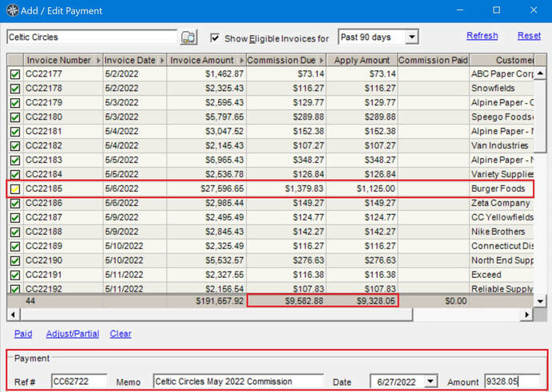Open the Past 90 days dropdown
Screen dimensions: 552x392
coord(411,37)
